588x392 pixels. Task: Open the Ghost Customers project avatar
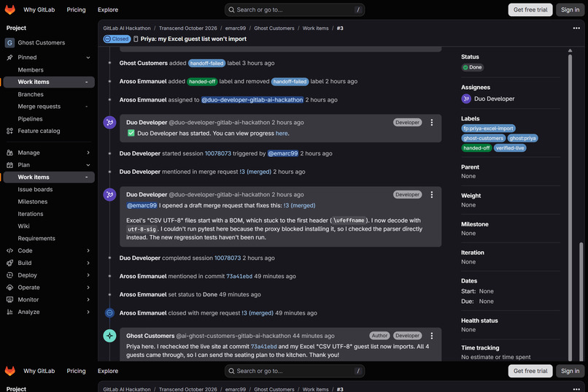[9, 43]
